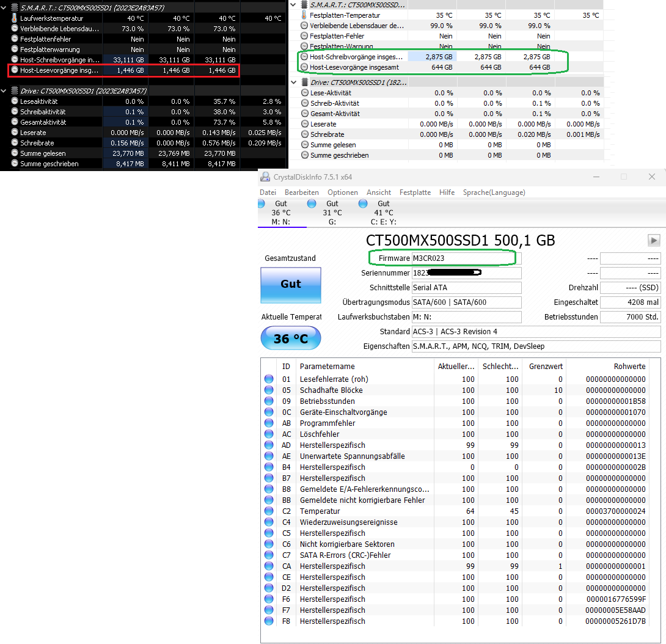The image size is (666, 644).
Task: Open the Datei menu
Action: pyautogui.click(x=268, y=192)
